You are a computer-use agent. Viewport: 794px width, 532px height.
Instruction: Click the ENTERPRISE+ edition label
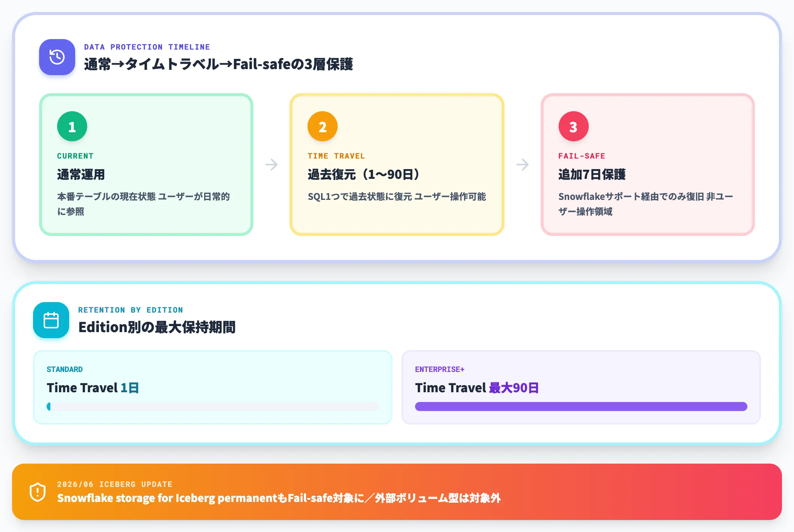tap(440, 369)
